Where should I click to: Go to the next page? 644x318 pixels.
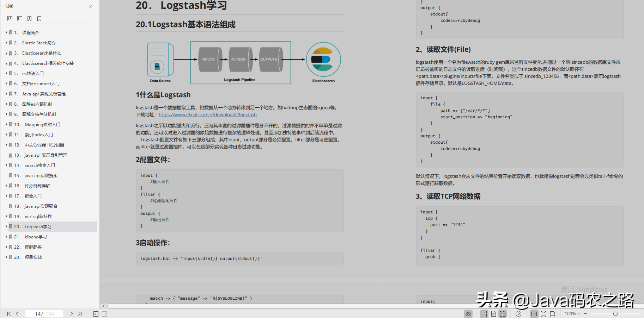click(x=71, y=314)
